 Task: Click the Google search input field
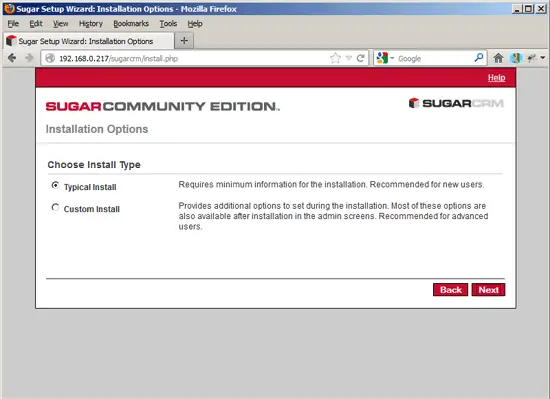point(434,58)
